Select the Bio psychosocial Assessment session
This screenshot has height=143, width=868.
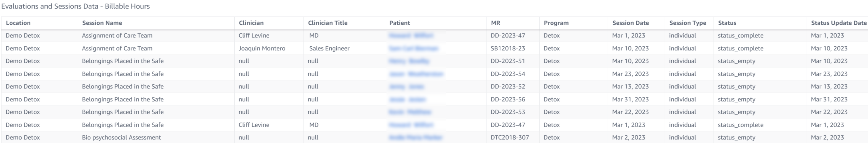coord(121,137)
